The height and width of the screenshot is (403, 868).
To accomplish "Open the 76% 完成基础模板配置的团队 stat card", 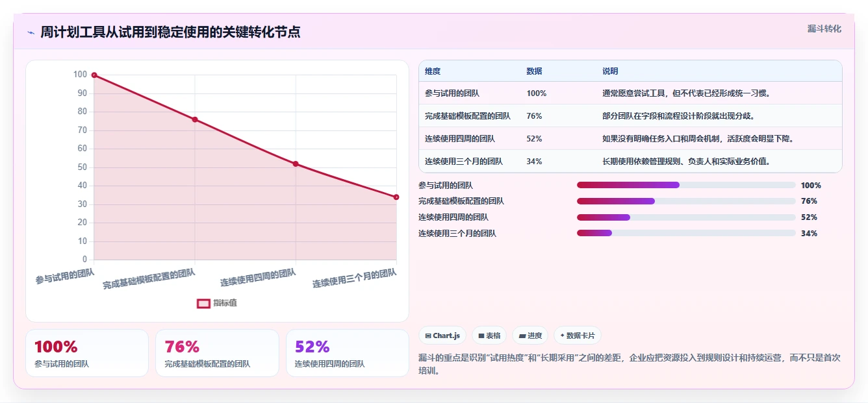I will [217, 353].
